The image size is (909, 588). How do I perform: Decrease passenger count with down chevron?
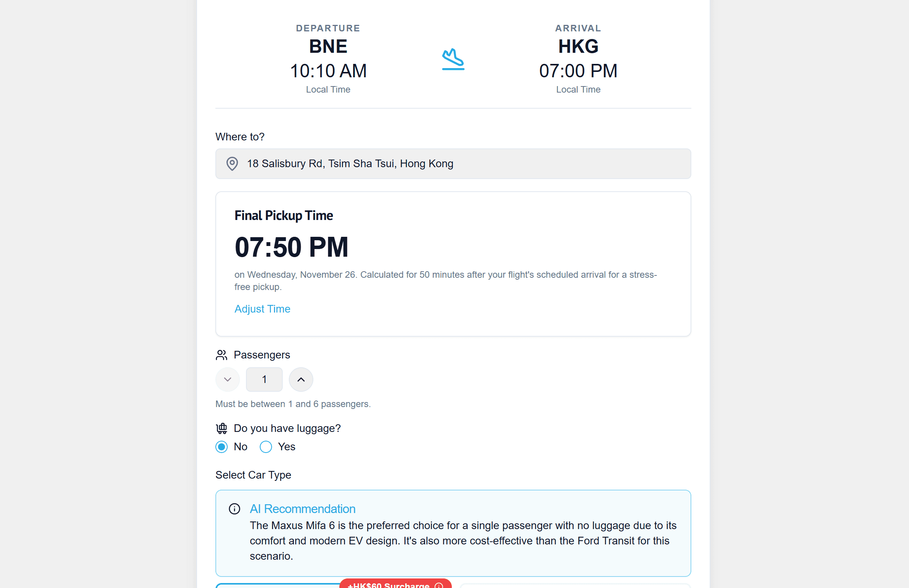click(x=228, y=380)
